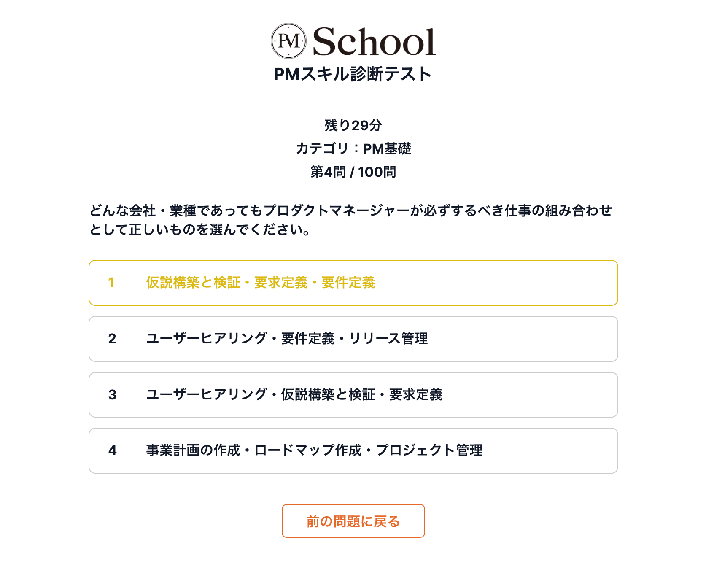706x588 pixels.
Task: Click the PMスキル診断テスト heading
Action: click(x=353, y=74)
